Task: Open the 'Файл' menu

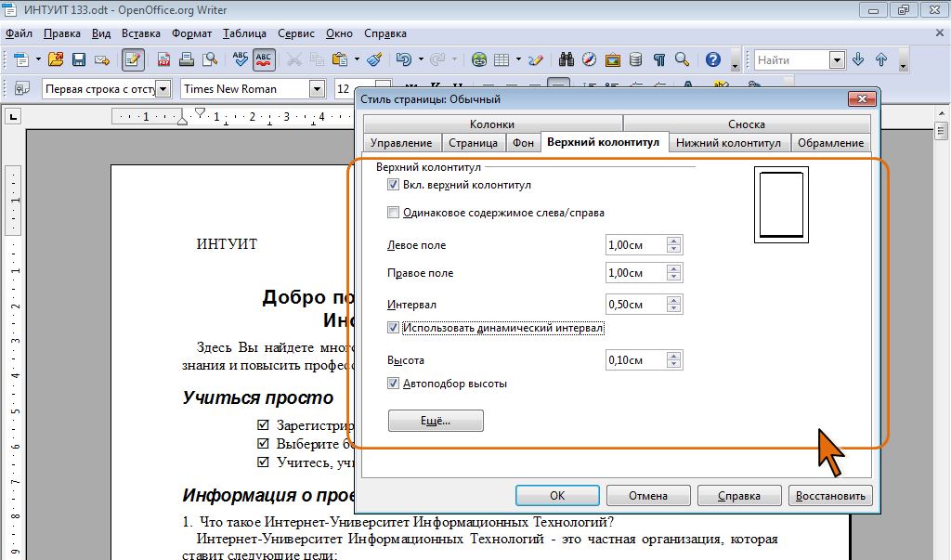Action: [x=19, y=33]
